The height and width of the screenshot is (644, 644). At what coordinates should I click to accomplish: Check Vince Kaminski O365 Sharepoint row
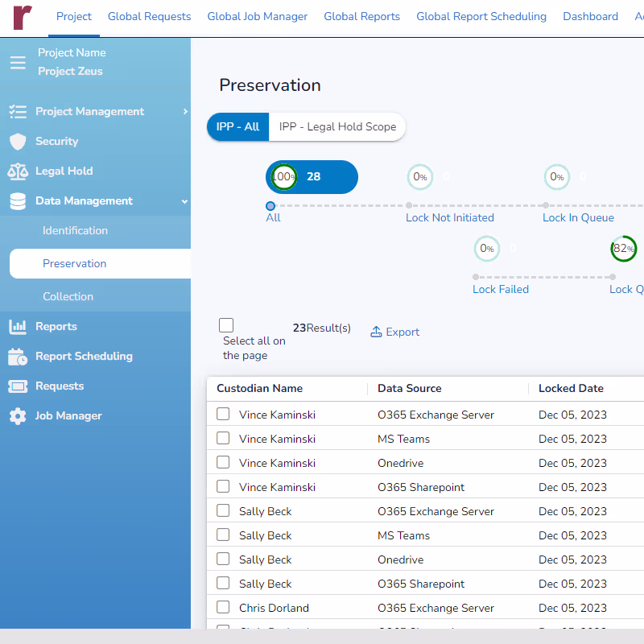(x=223, y=487)
